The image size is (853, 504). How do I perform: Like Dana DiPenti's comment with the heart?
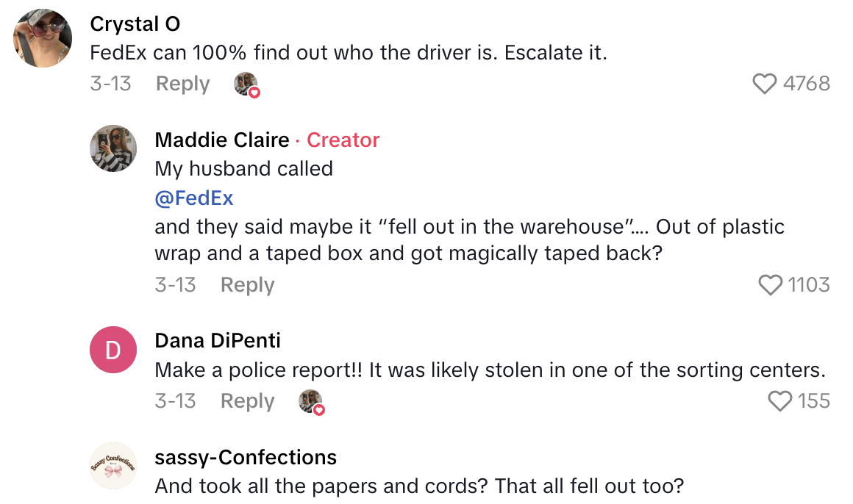(779, 401)
